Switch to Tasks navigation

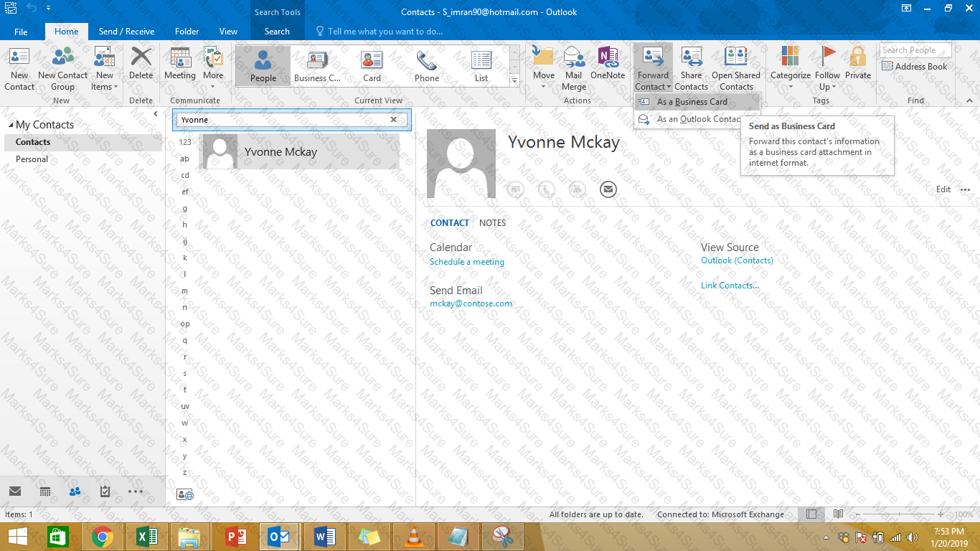point(105,491)
